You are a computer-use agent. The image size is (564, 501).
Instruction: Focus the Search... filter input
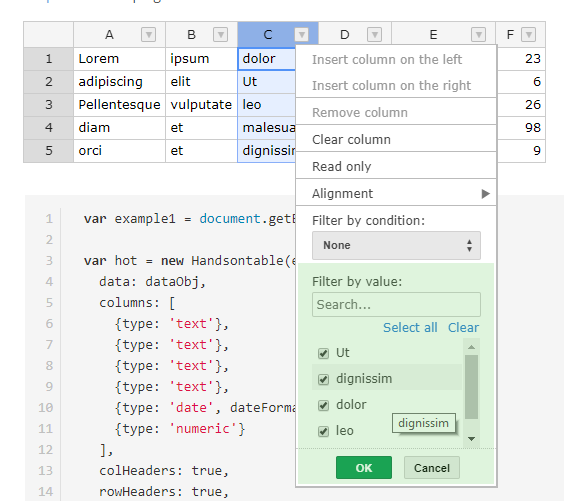(396, 304)
